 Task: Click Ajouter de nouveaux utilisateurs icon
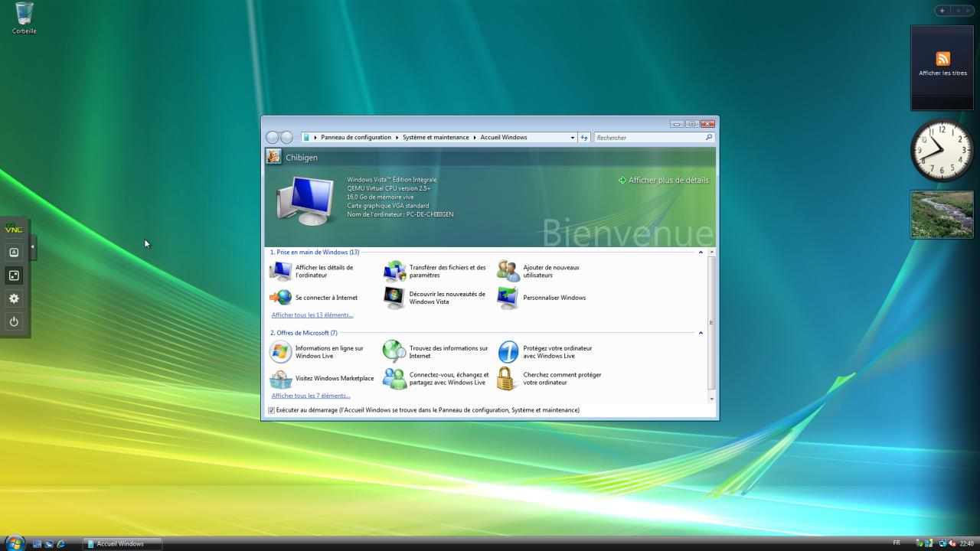[508, 272]
